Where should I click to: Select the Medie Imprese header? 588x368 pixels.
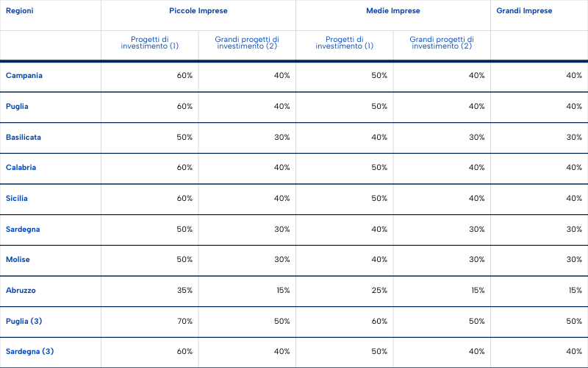point(392,11)
